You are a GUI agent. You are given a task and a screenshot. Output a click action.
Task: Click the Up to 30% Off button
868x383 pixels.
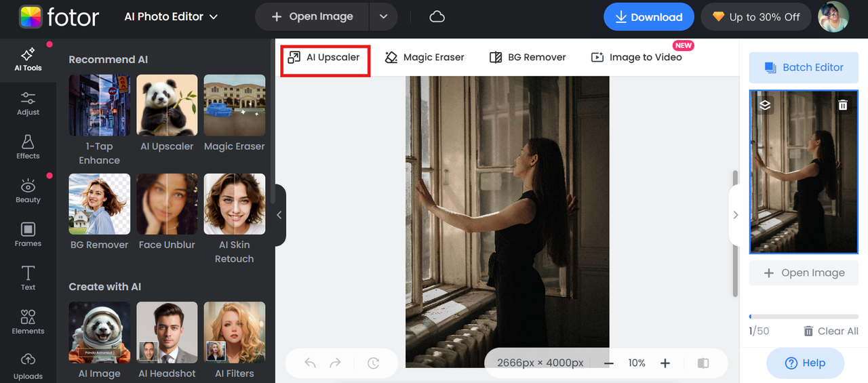point(756,17)
